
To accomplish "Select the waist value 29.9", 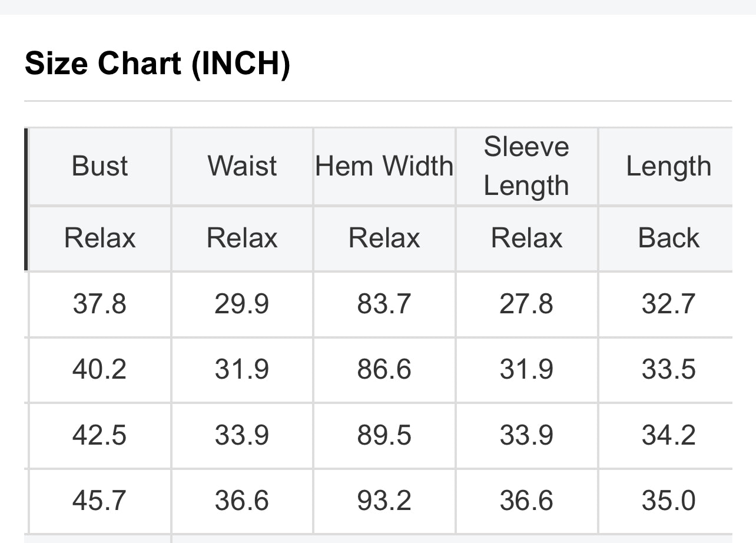I will pos(242,304).
